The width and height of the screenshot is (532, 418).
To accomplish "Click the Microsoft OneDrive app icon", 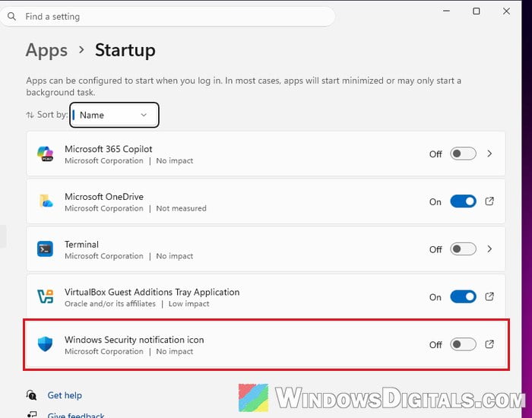I will tap(46, 201).
